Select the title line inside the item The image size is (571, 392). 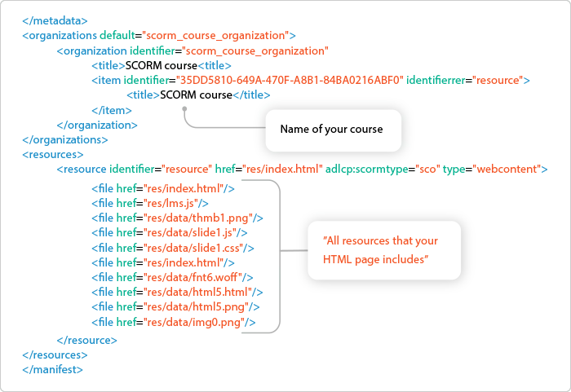coord(198,95)
